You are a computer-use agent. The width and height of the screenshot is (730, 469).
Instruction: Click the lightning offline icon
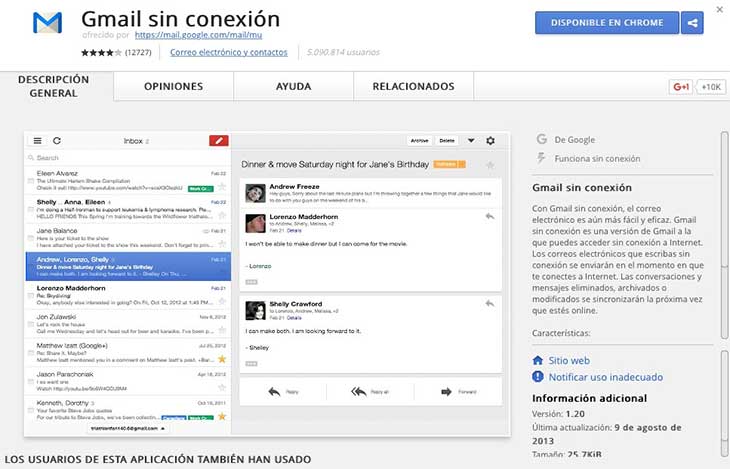tap(541, 158)
